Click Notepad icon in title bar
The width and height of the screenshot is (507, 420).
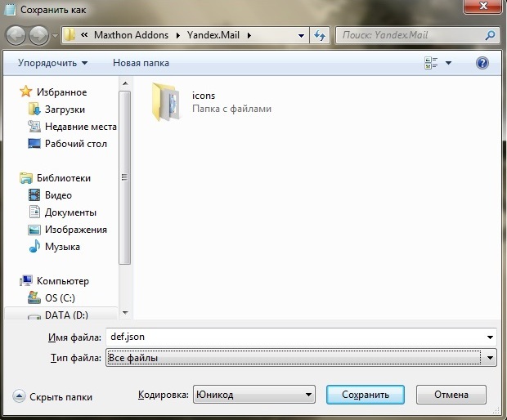coord(11,9)
